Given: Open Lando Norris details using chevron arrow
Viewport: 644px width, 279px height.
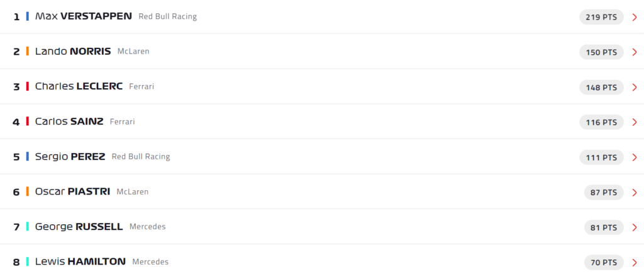Looking at the screenshot, I should tap(635, 52).
